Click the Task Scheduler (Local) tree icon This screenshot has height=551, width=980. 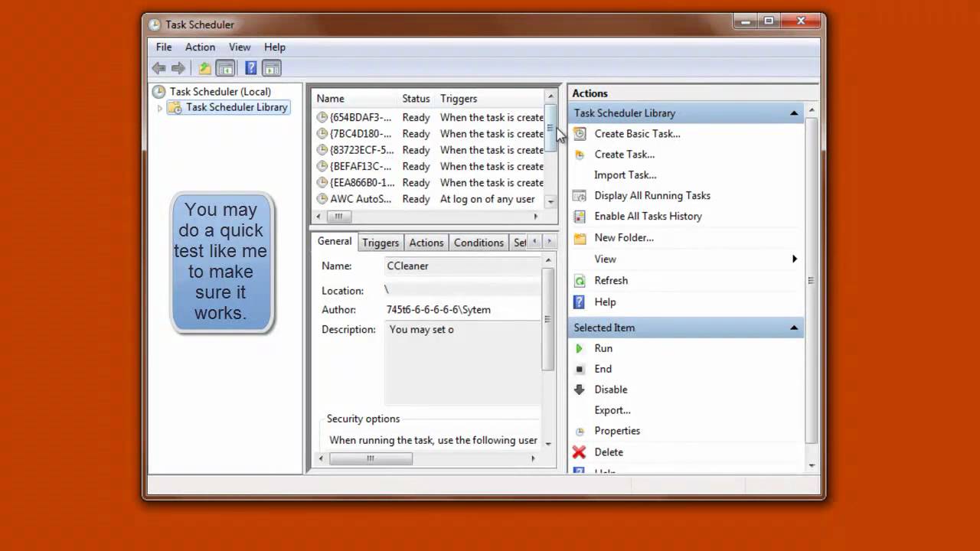(x=158, y=92)
